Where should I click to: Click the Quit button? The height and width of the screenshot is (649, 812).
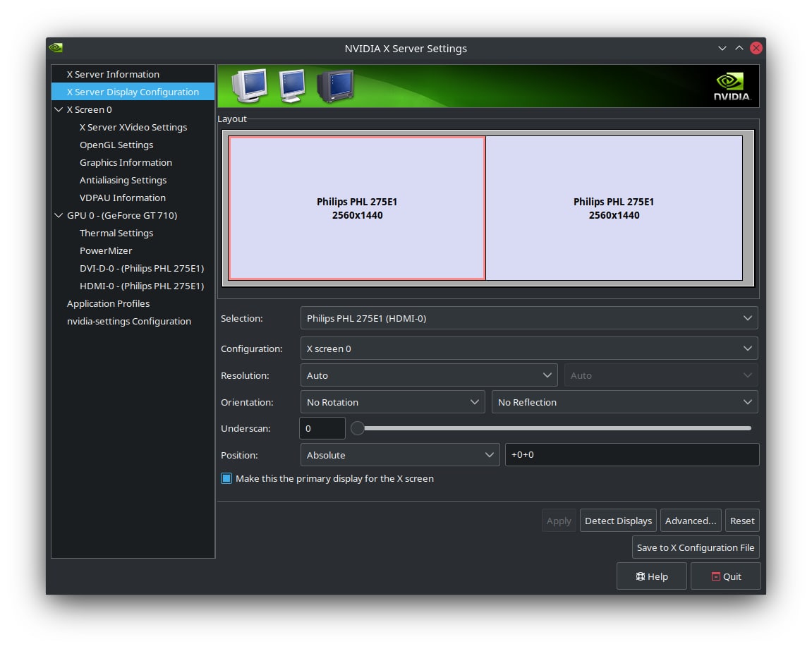[725, 576]
